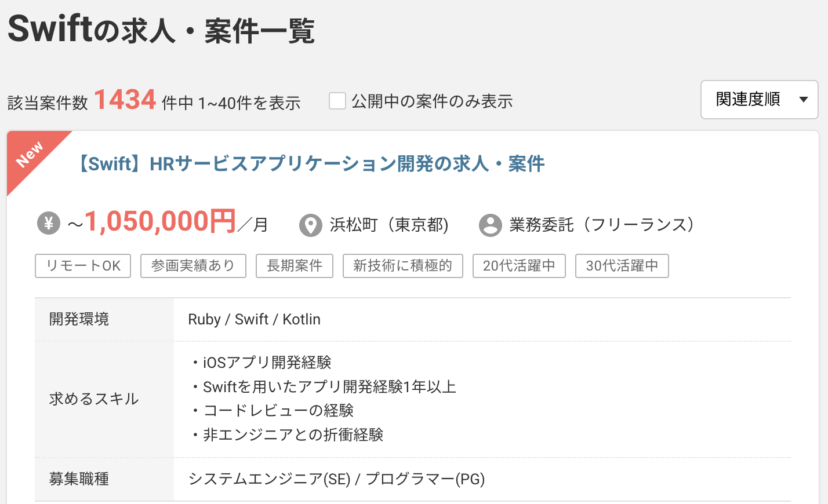Select the 新技術に積極的 tag
828x504 pixels.
(x=403, y=266)
